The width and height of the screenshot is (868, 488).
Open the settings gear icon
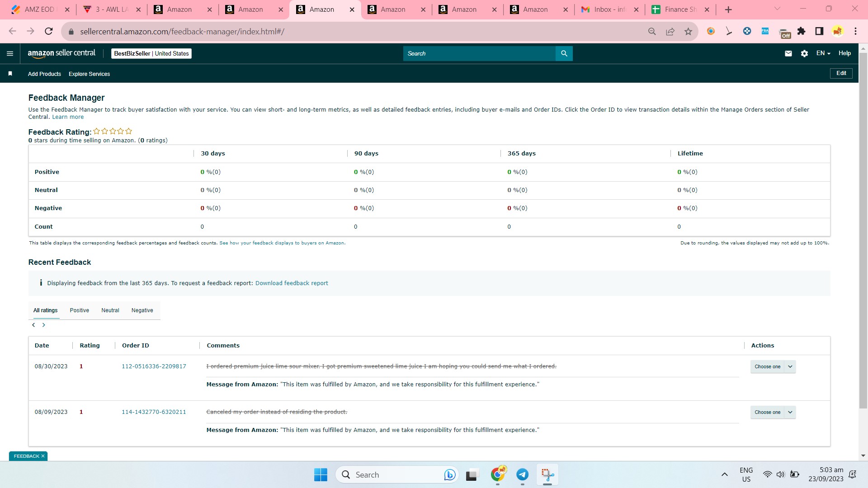pos(804,53)
